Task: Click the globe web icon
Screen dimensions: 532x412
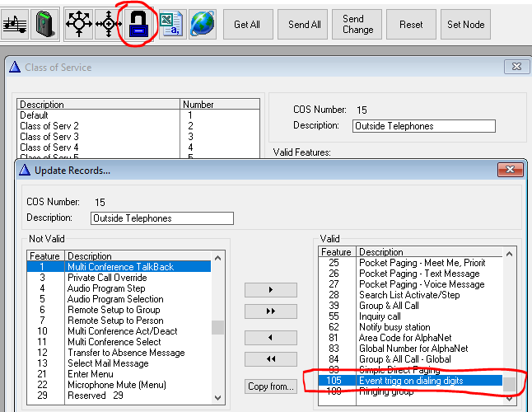Action: coord(203,24)
